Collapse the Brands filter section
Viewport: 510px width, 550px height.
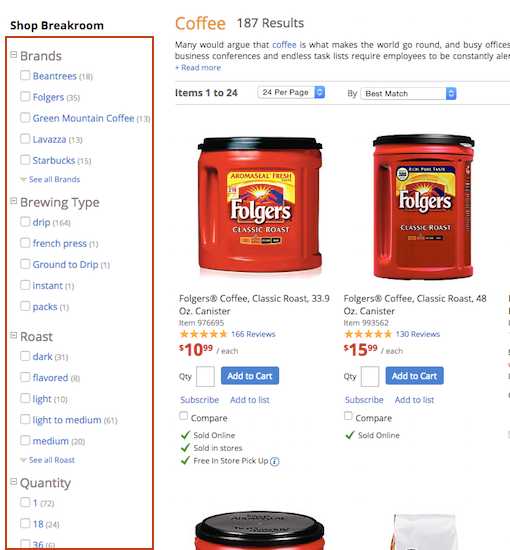14,55
